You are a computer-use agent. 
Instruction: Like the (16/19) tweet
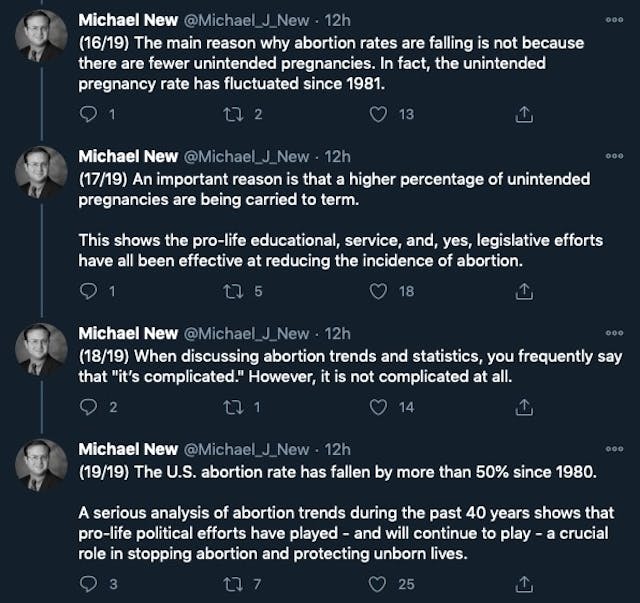(378, 115)
